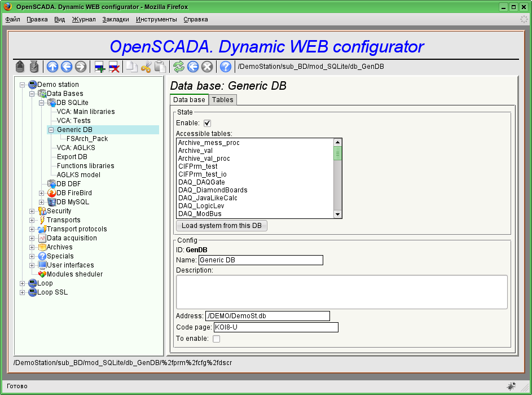Screen dimensions: 532x395
Task: Open FSArch_Pack tree item
Action: click(x=87, y=139)
